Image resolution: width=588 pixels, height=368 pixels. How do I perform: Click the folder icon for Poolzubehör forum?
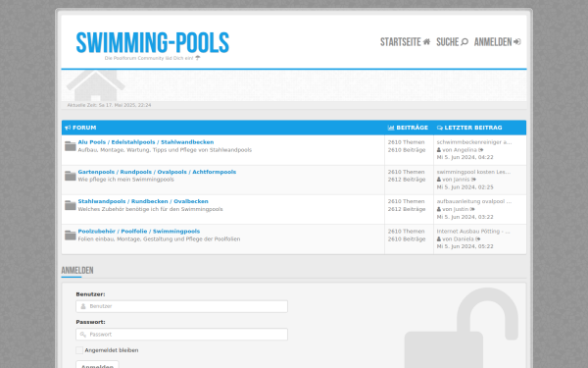tap(71, 236)
